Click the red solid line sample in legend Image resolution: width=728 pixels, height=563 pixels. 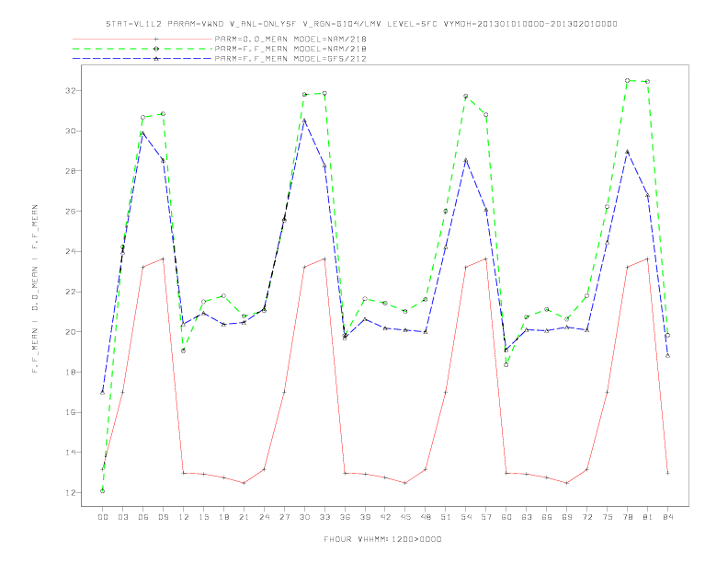click(x=142, y=39)
